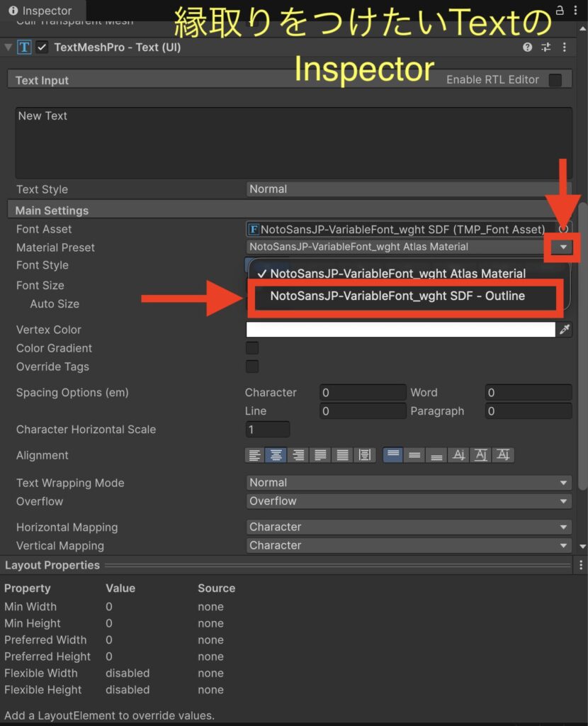588x726 pixels.
Task: Set capline vertical alignment
Action: click(x=503, y=455)
